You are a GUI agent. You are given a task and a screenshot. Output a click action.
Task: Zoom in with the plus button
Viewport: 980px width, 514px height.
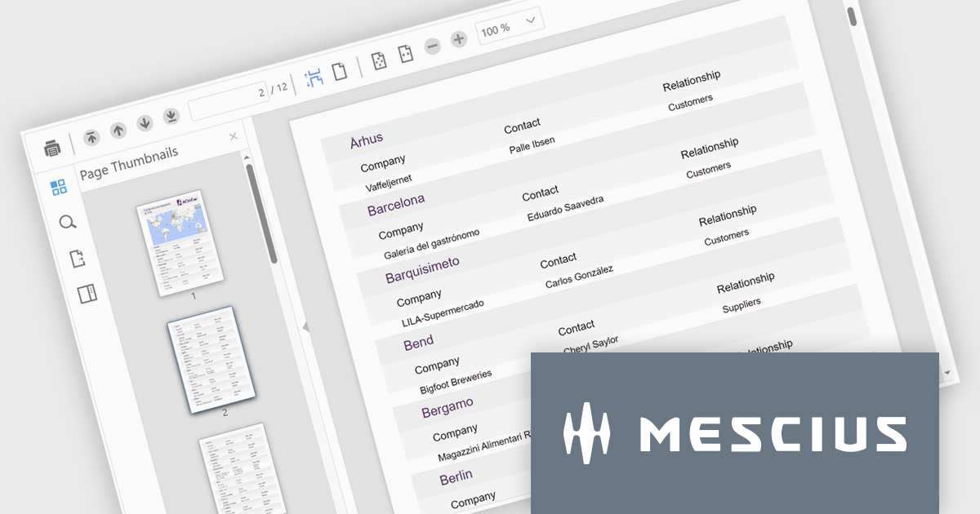pyautogui.click(x=459, y=39)
